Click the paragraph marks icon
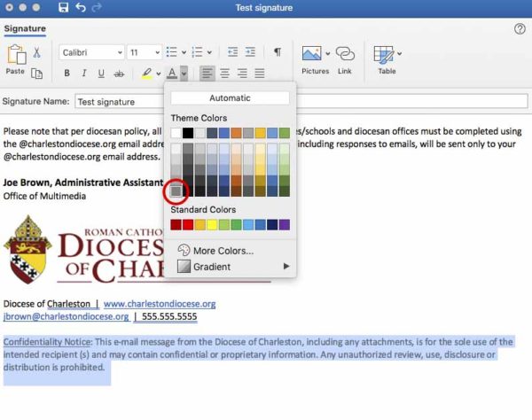532x420 pixels. (x=277, y=52)
